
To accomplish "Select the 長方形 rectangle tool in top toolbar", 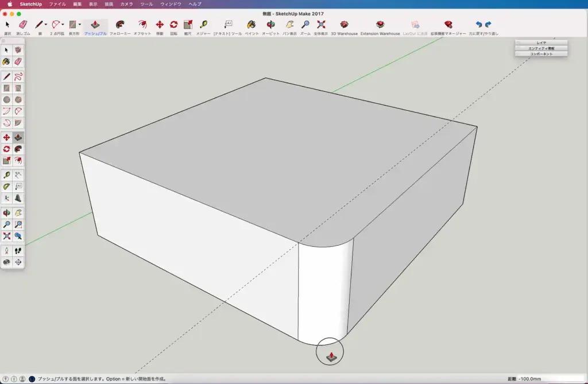I will [72, 25].
